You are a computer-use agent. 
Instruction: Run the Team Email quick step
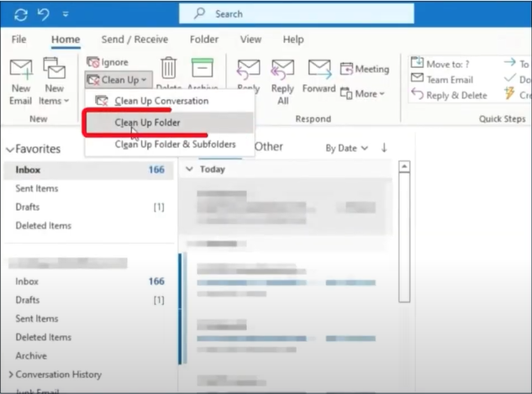pos(442,79)
